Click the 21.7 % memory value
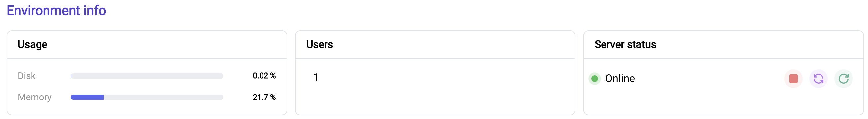This screenshot has height=119, width=868. point(264,98)
